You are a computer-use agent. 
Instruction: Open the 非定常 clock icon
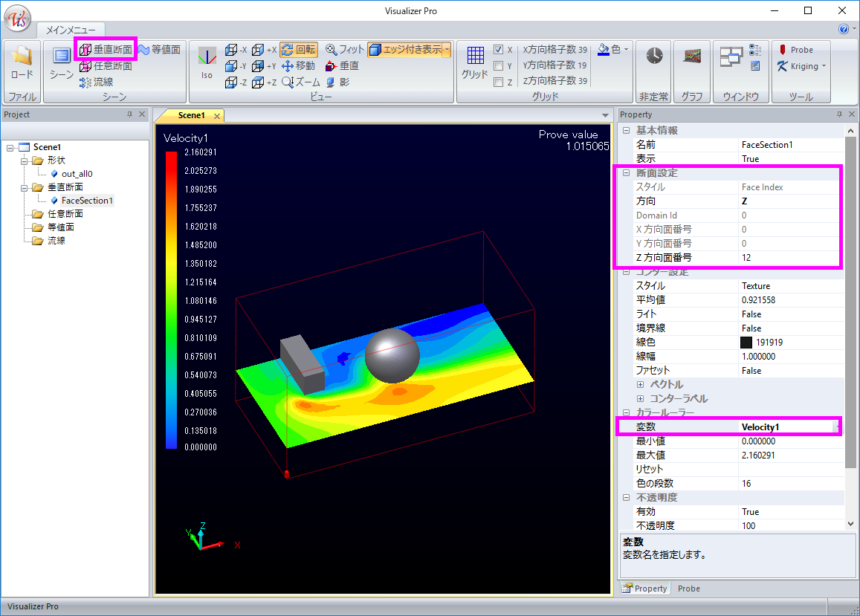(x=654, y=56)
